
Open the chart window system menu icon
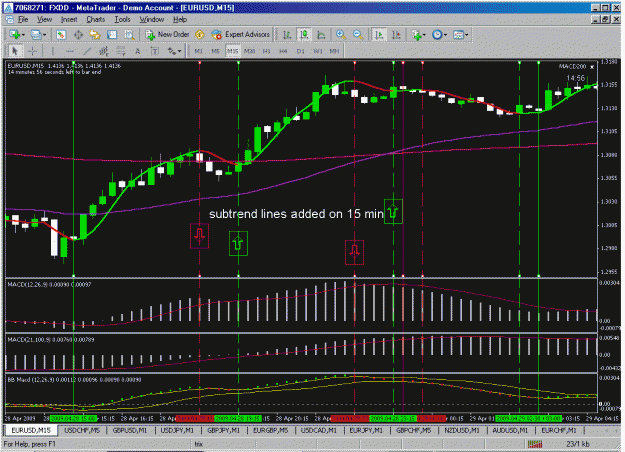click(x=9, y=19)
